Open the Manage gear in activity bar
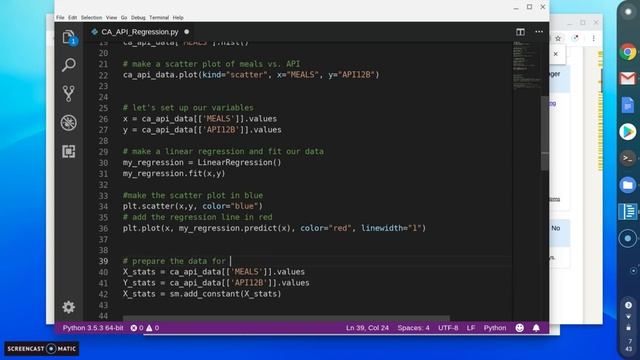 pos(69,307)
